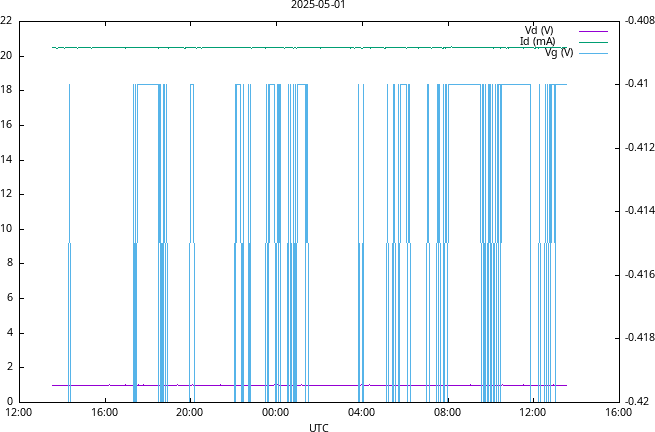Click left axis tick label 10
The height and width of the screenshot is (432, 655).
point(5,229)
